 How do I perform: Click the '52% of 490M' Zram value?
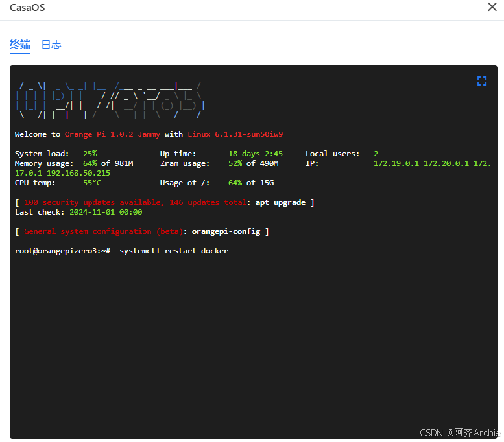(x=253, y=163)
